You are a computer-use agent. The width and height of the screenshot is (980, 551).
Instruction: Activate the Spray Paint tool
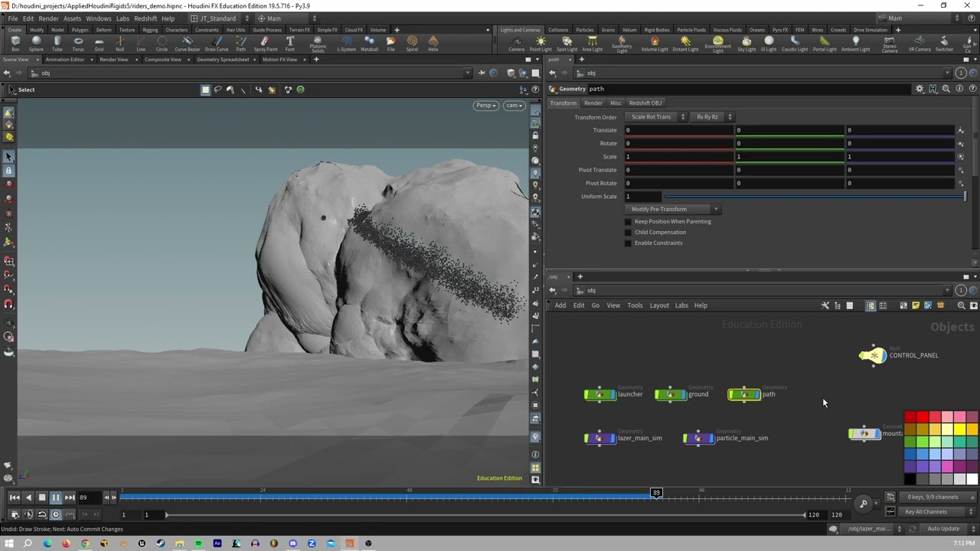266,44
